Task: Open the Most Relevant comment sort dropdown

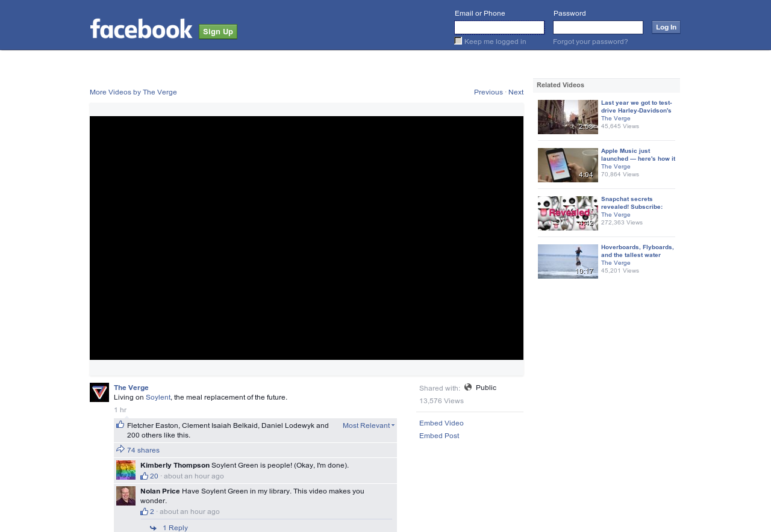Action: click(x=369, y=425)
